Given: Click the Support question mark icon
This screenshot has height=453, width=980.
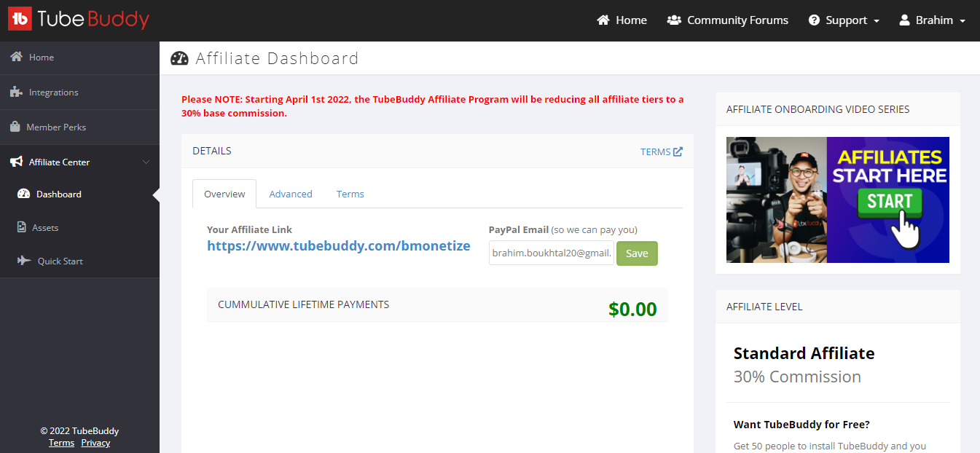Looking at the screenshot, I should coord(814,20).
